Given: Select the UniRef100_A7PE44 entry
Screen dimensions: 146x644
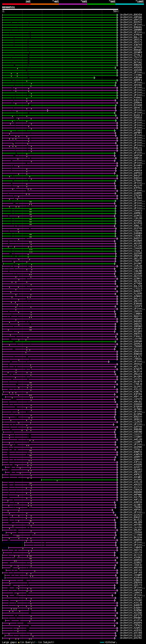Looking at the screenshot, I should tap(131, 35).
